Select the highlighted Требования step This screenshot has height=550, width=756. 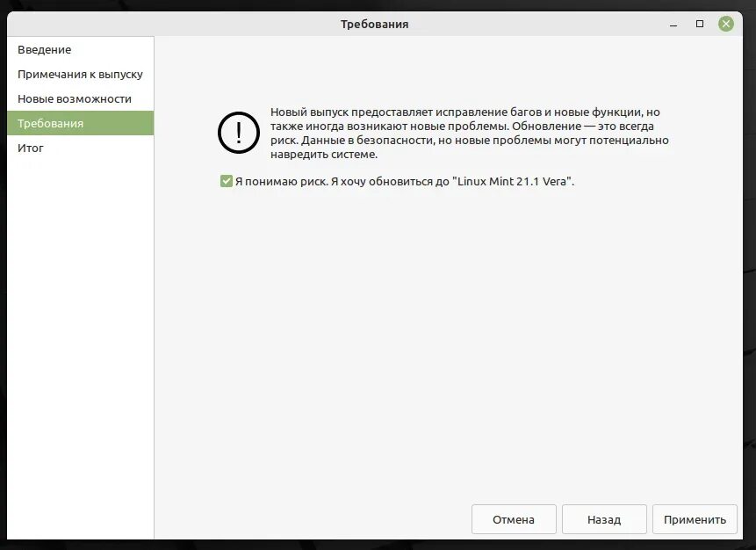click(81, 123)
